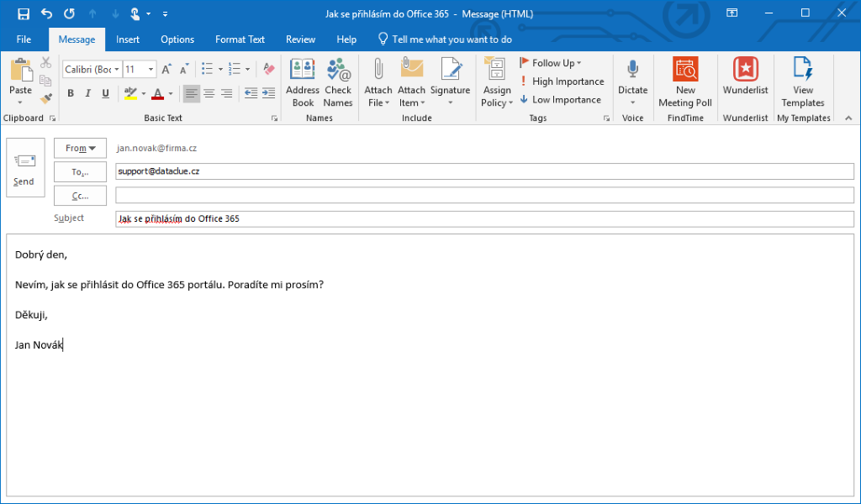861x504 pixels.
Task: Send the email message
Action: coord(25,167)
